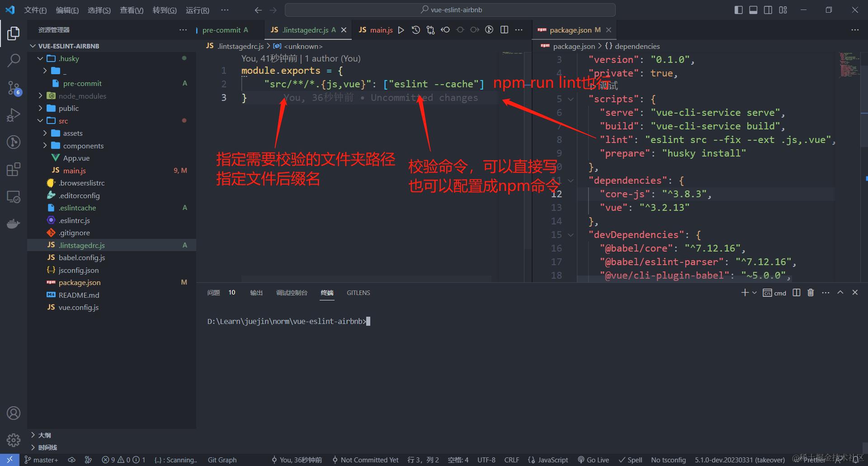
Task: Open Git Graph from status bar
Action: click(x=222, y=460)
